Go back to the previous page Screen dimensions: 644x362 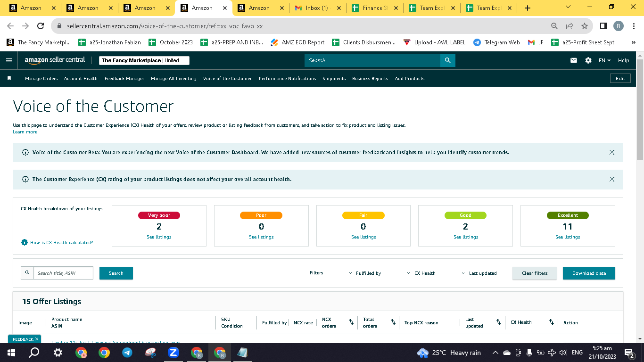[10, 26]
